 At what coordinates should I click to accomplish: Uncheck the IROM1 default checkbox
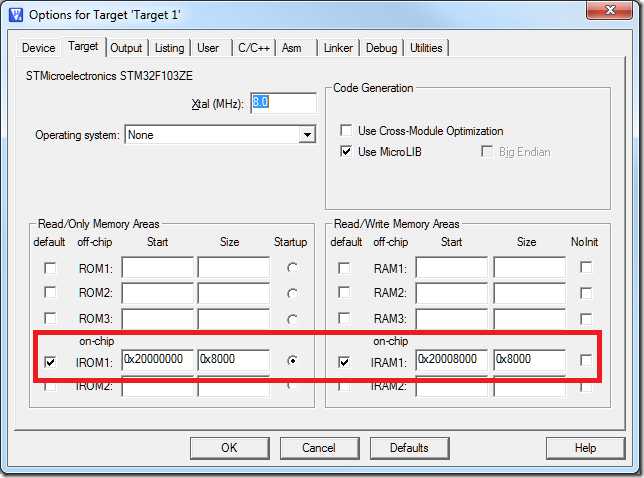[50, 362]
